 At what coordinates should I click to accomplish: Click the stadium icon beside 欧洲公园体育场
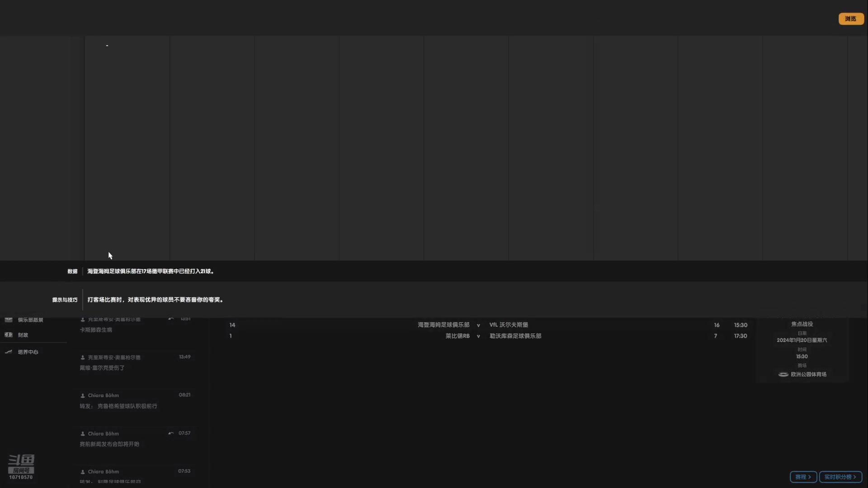pos(783,374)
